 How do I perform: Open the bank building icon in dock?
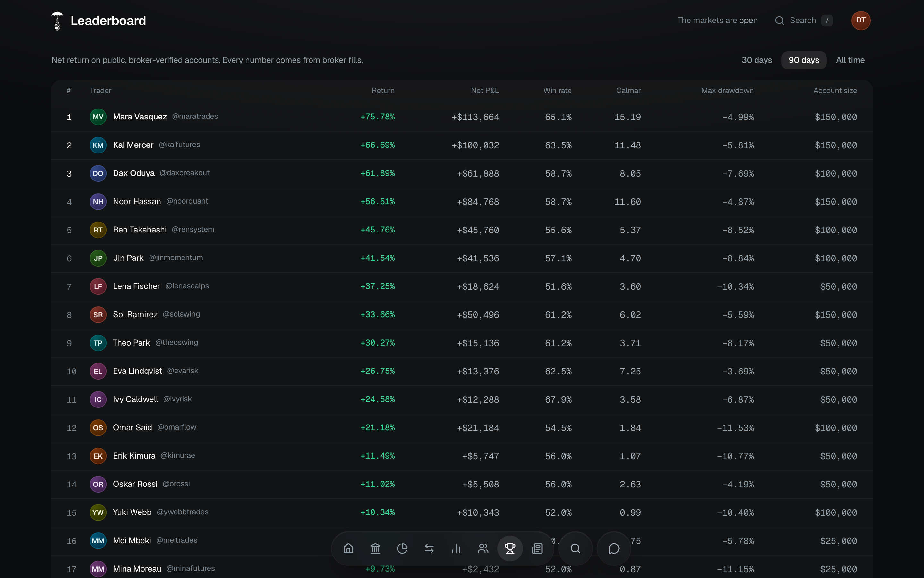point(375,548)
